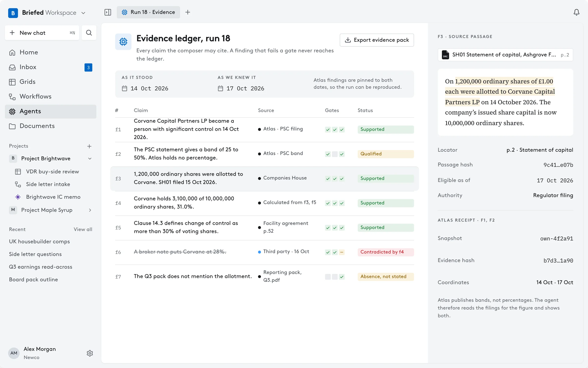Open the Documents folder
Screen dimensions: 588x368
click(50, 126)
